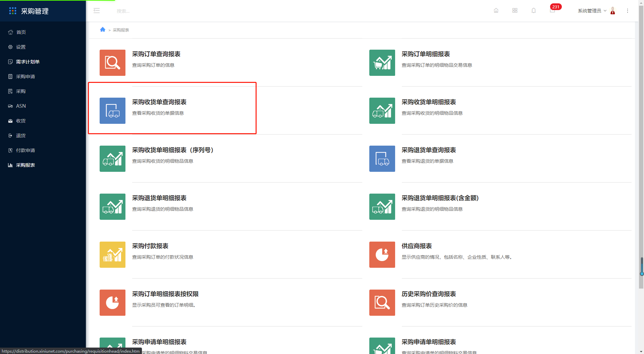Screen dimensions: 644x354
Task: Open the 历史采购价查询报表 title link
Action: (429, 294)
